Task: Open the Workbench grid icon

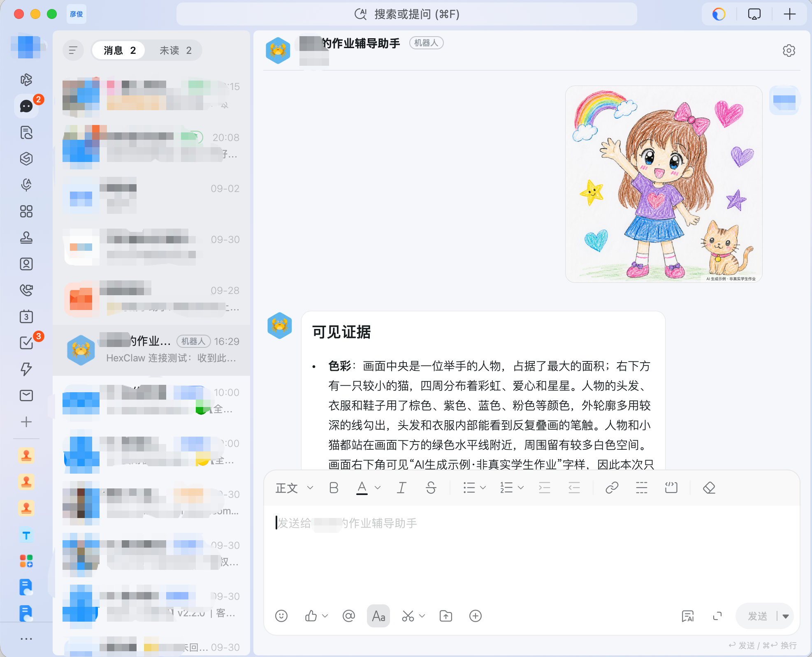Action: (26, 211)
